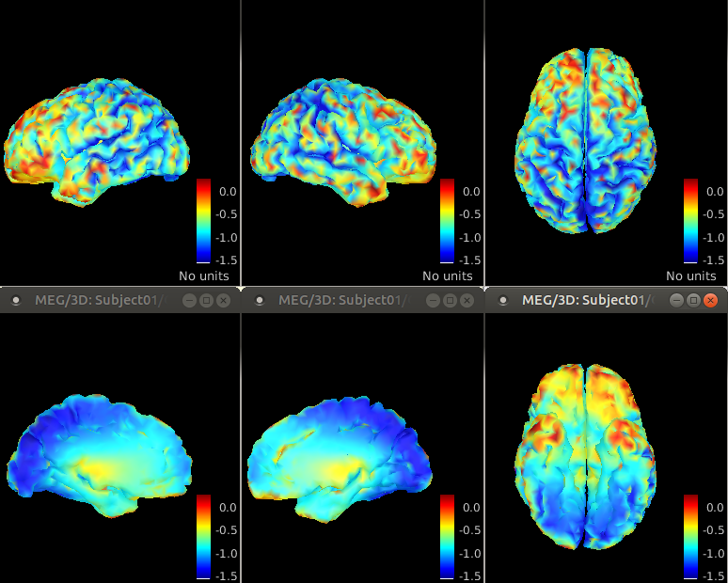
Task: Minimize the active right MEG/3D window
Action: coord(676,300)
